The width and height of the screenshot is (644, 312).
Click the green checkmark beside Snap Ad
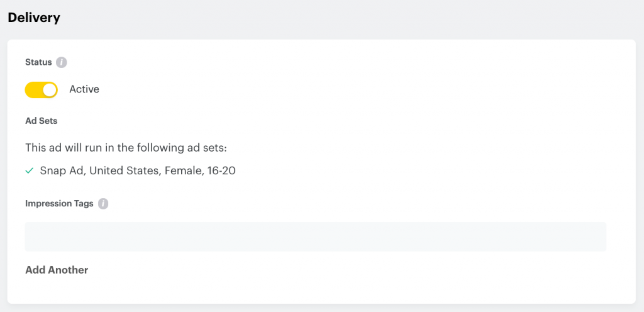tap(29, 170)
